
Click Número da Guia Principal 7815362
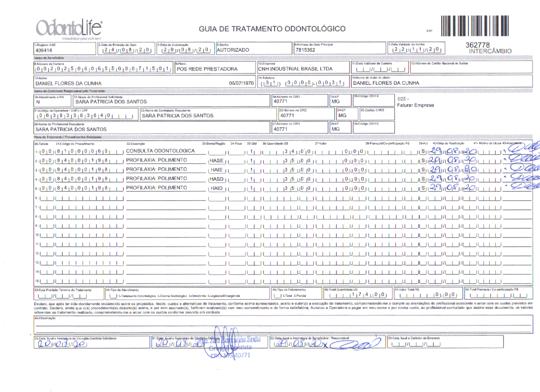pyautogui.click(x=305, y=50)
